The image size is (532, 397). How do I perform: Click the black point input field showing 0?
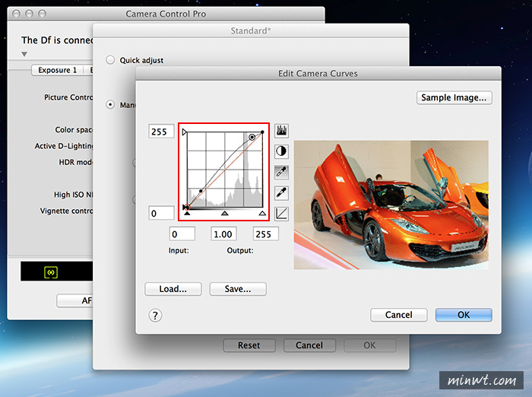coord(182,234)
